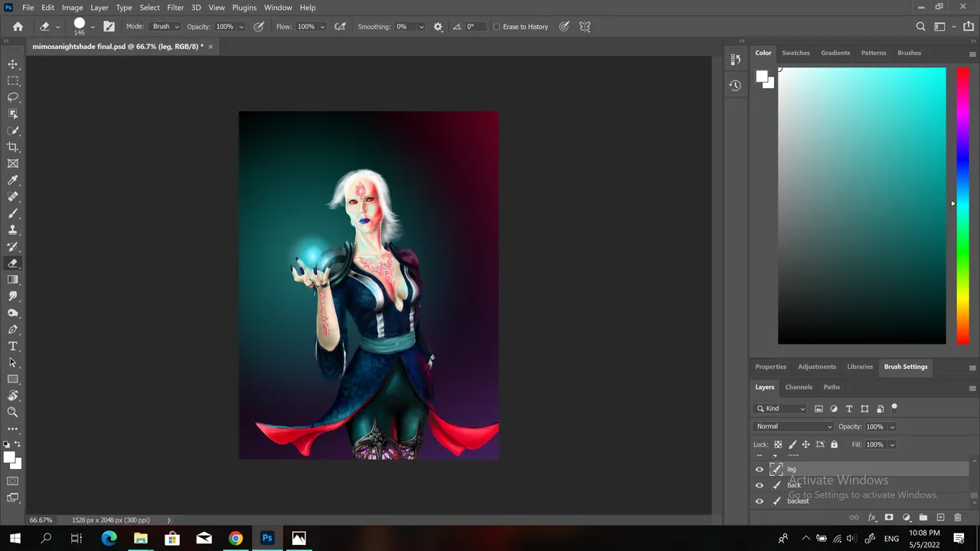Select the Brush tool
This screenshot has height=551, width=980.
pyautogui.click(x=13, y=214)
